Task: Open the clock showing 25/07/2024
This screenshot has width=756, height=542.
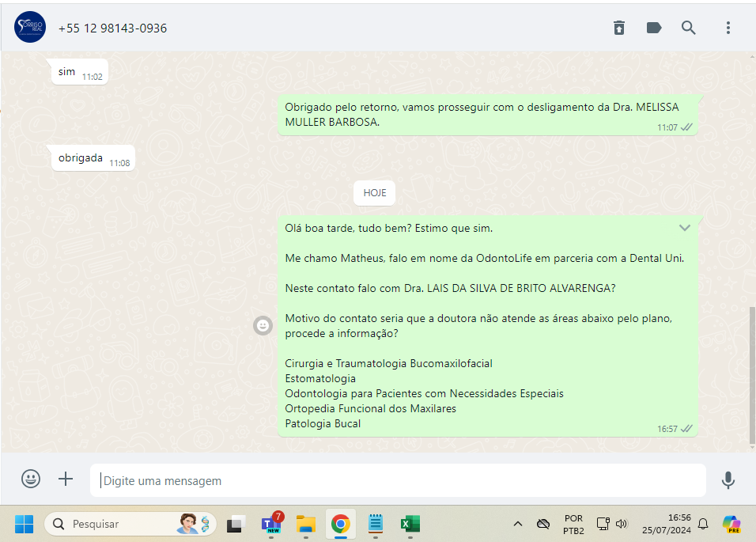Action: (667, 524)
